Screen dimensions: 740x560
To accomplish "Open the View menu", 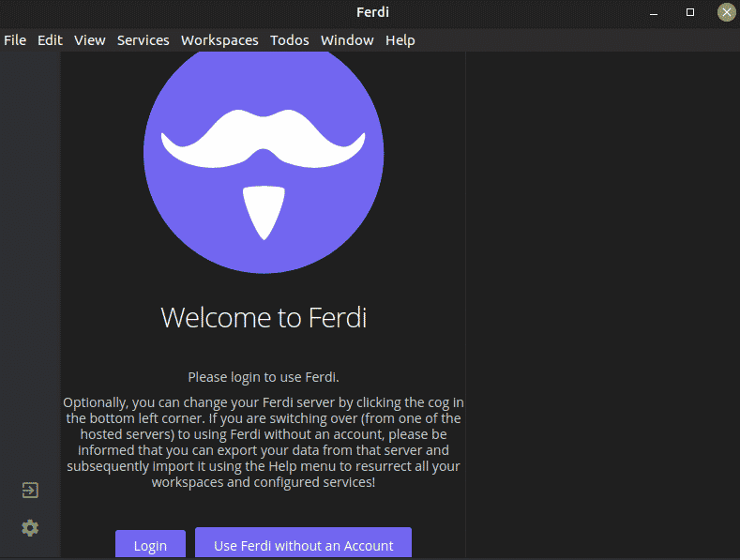I will tap(90, 40).
